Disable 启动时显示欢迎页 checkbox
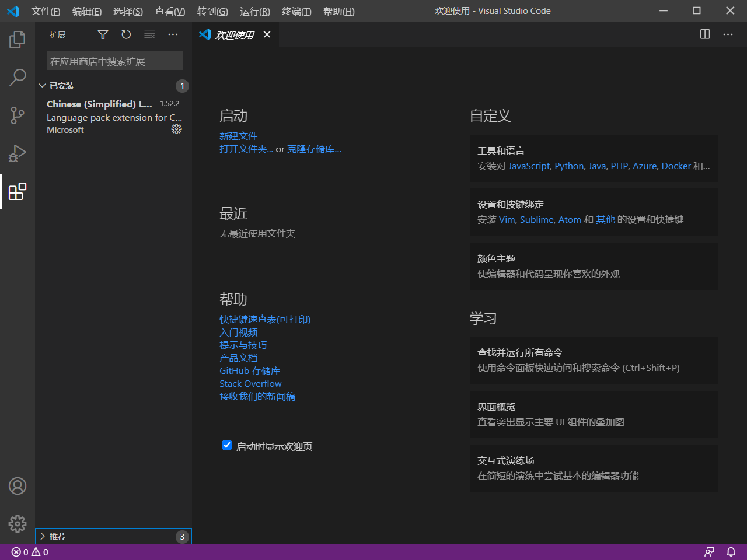This screenshot has height=560, width=747. point(227,445)
